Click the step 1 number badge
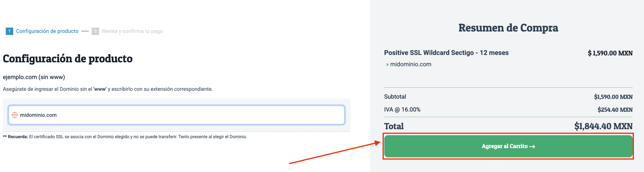Image resolution: width=644 pixels, height=172 pixels. (9, 31)
